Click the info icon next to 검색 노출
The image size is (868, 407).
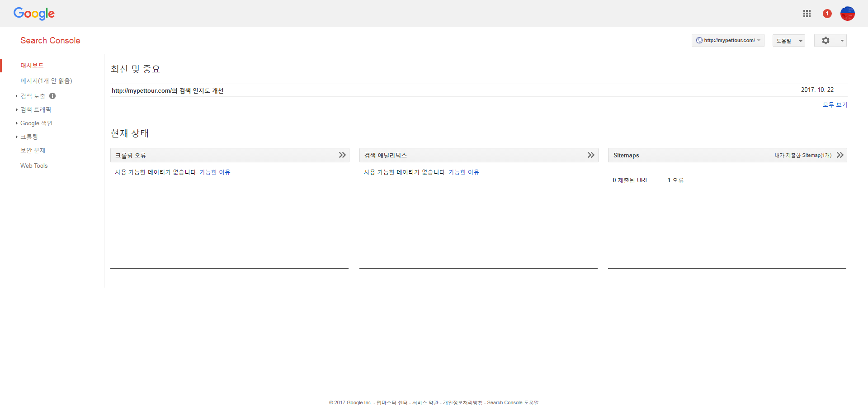52,96
